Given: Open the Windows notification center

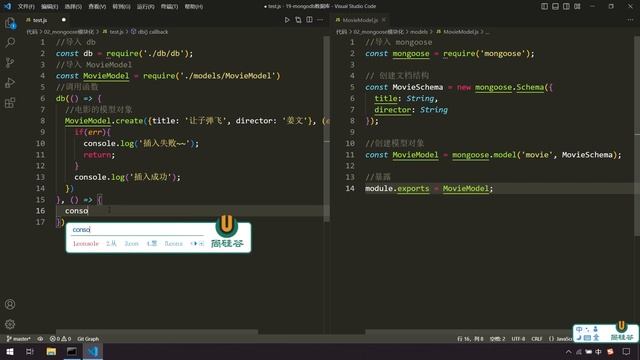Looking at the screenshot, I should (627, 351).
